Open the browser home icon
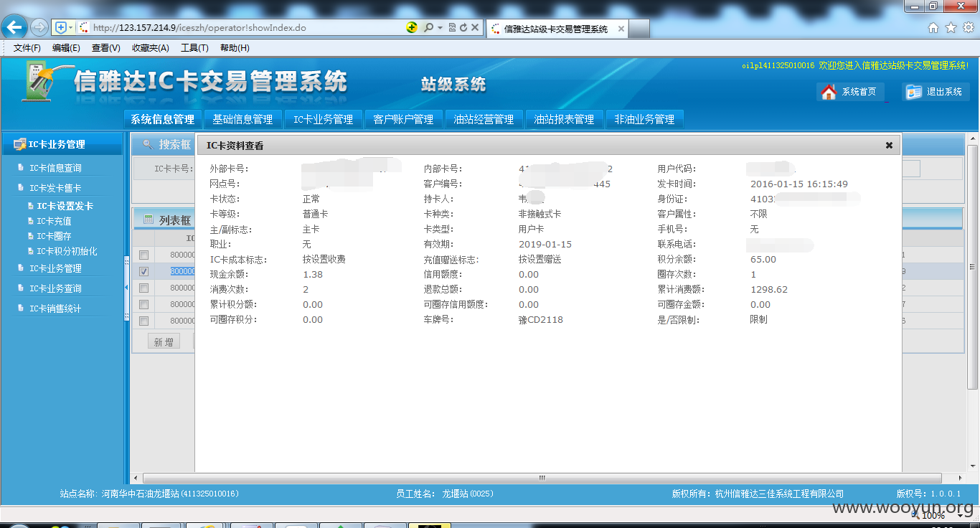 [x=933, y=27]
